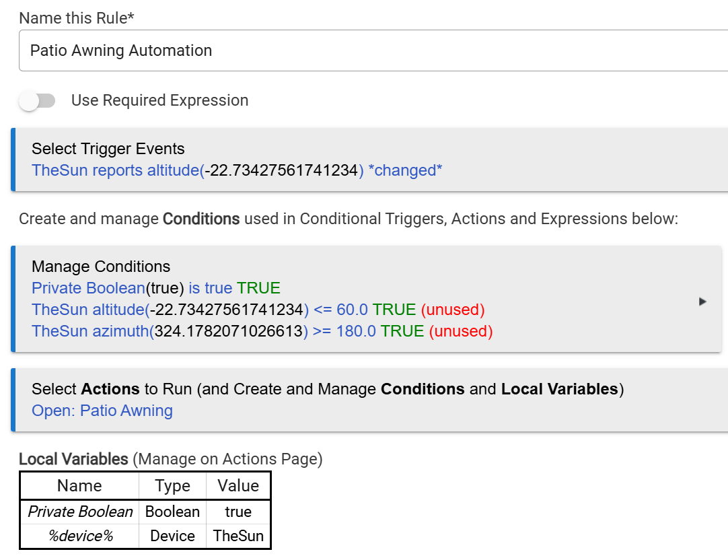The width and height of the screenshot is (728, 560).
Task: Open the Select Trigger Events section
Action: (x=108, y=149)
